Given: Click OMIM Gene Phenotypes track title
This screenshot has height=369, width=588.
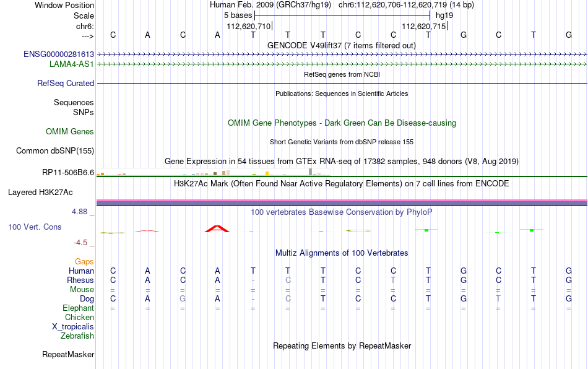Looking at the screenshot, I should click(x=342, y=123).
